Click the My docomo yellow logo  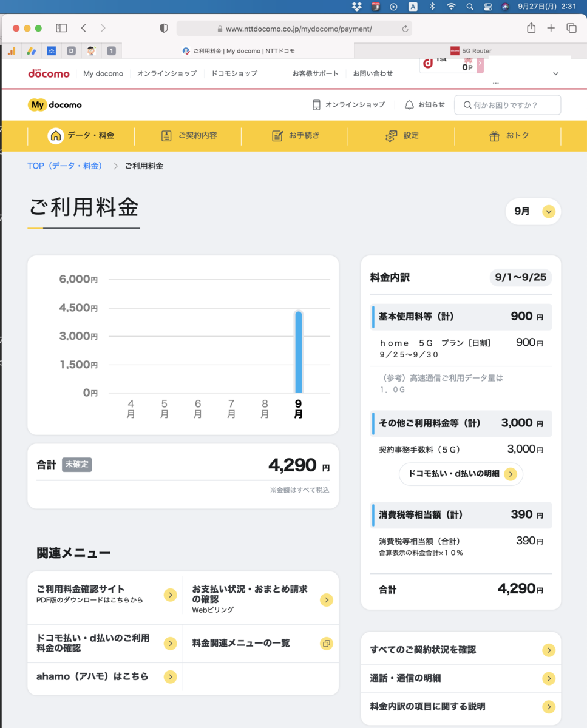pyautogui.click(x=55, y=105)
